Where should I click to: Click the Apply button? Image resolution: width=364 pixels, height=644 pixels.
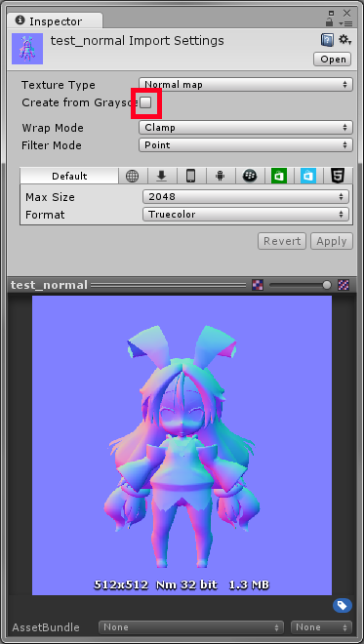[332, 241]
